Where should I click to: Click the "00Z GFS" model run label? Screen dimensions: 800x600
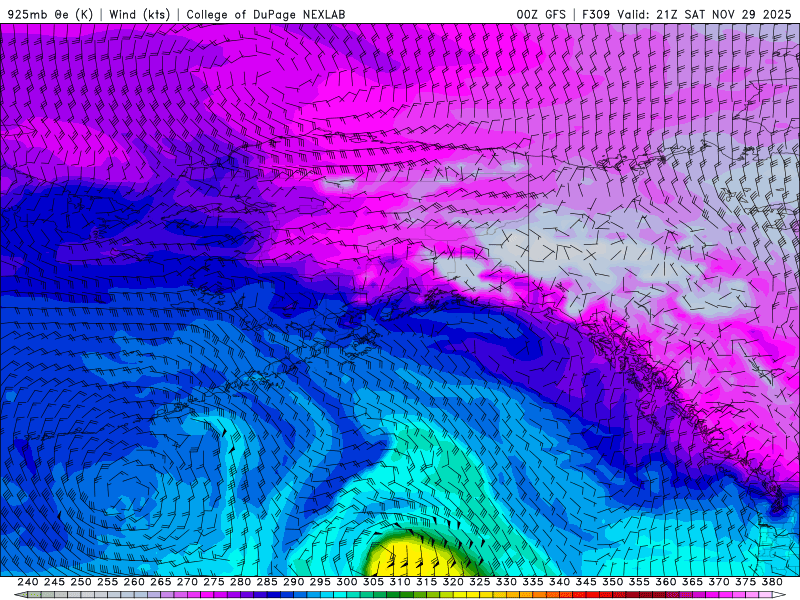click(541, 14)
